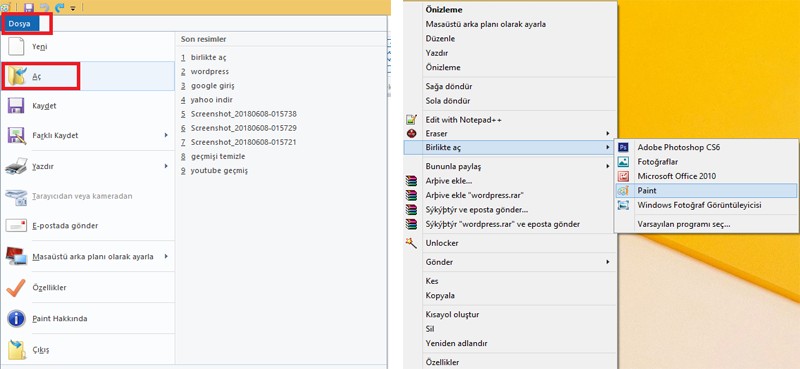Click the undo arrow in title bar
Screen dimensions: 800x369
click(x=44, y=8)
